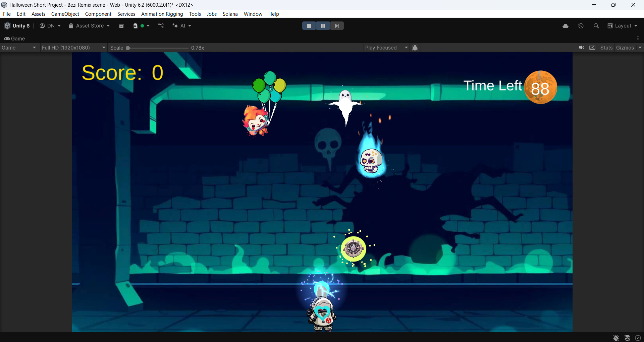Open the on-screen keyboard shortcuts icon
644x342 pixels.
[592, 48]
